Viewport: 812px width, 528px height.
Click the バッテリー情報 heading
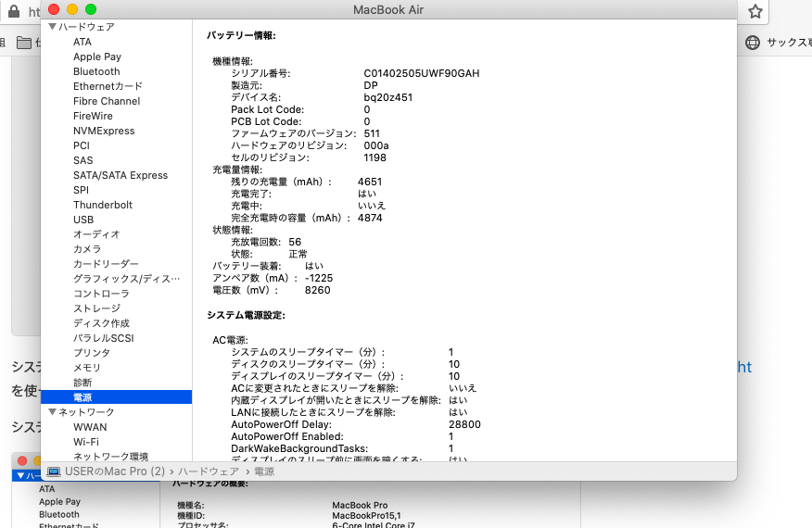coord(241,36)
